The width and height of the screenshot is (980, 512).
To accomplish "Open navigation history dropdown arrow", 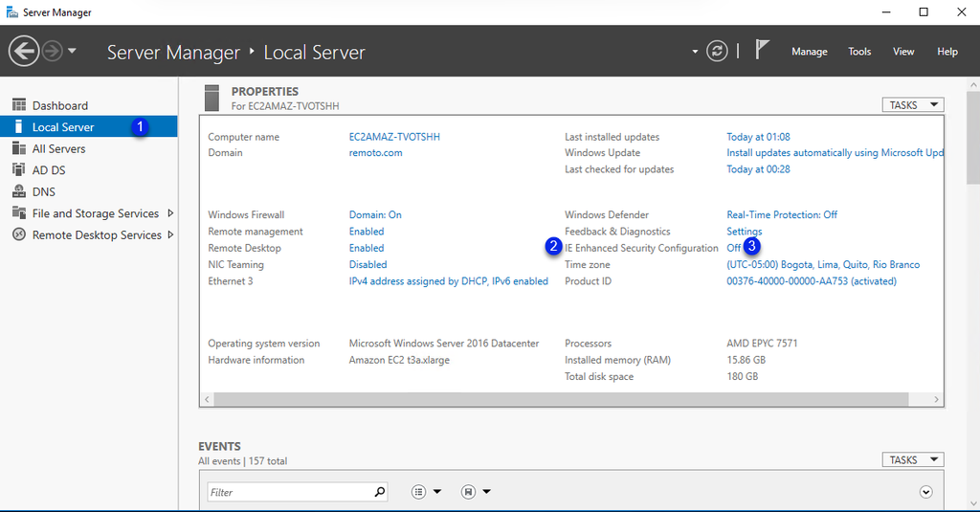I will click(72, 51).
